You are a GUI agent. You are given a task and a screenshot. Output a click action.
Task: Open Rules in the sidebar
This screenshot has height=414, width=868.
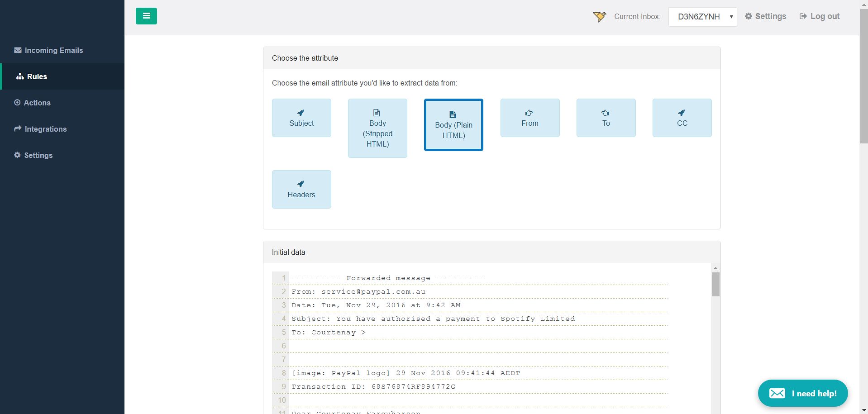tap(37, 76)
